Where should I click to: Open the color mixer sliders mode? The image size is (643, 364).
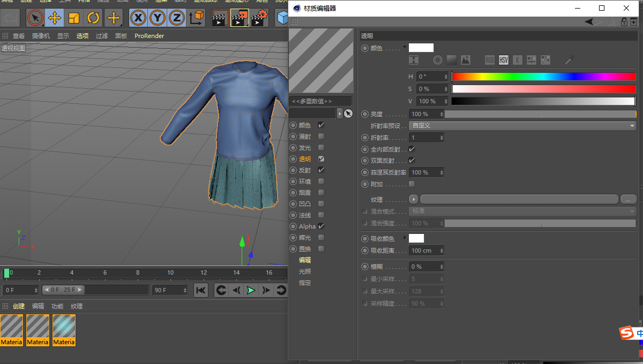click(532, 60)
